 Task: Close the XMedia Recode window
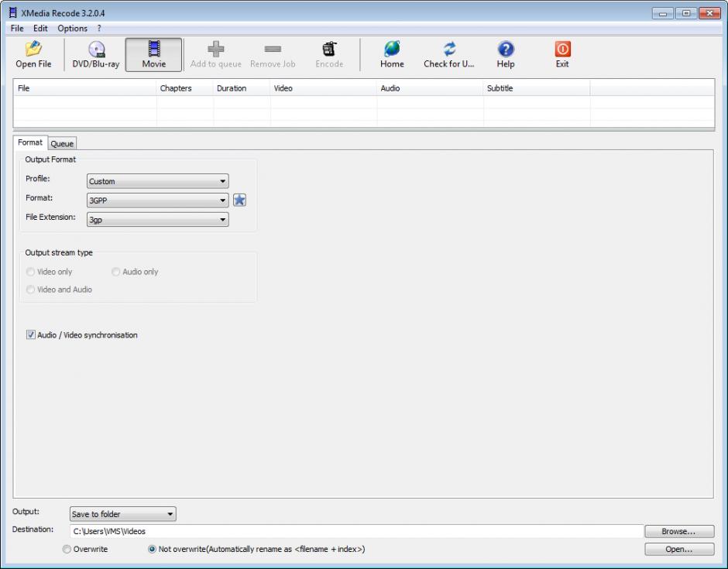click(x=709, y=13)
